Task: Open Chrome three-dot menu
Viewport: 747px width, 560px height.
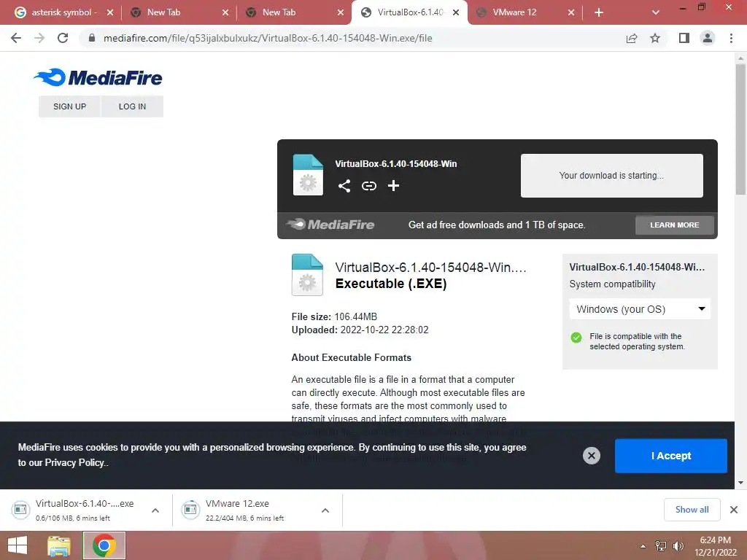Action: (x=731, y=38)
